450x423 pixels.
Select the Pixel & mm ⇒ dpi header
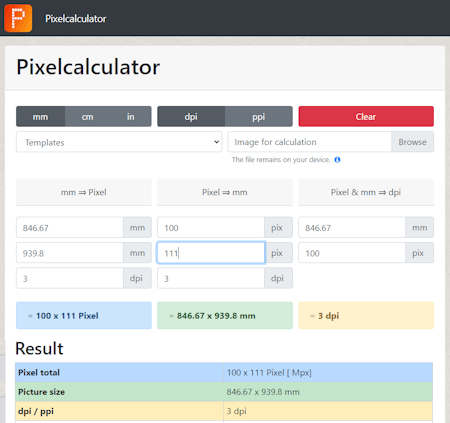click(366, 192)
